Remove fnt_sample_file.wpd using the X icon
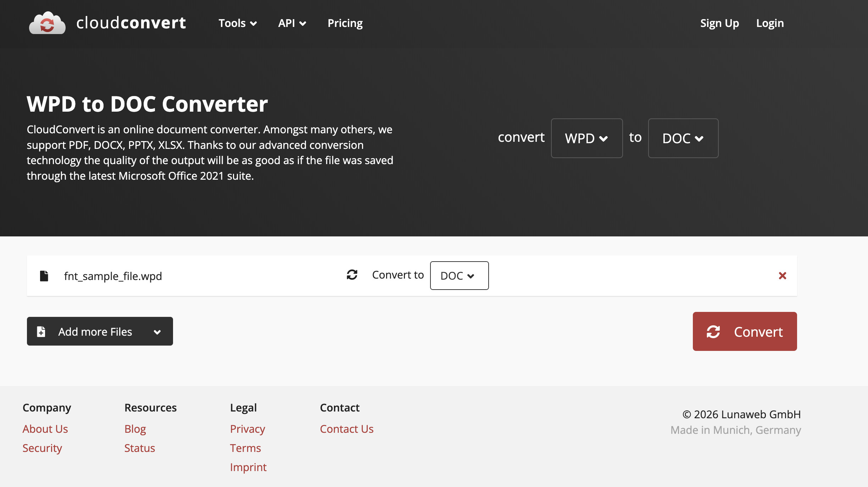Viewport: 868px width, 487px height. click(783, 276)
